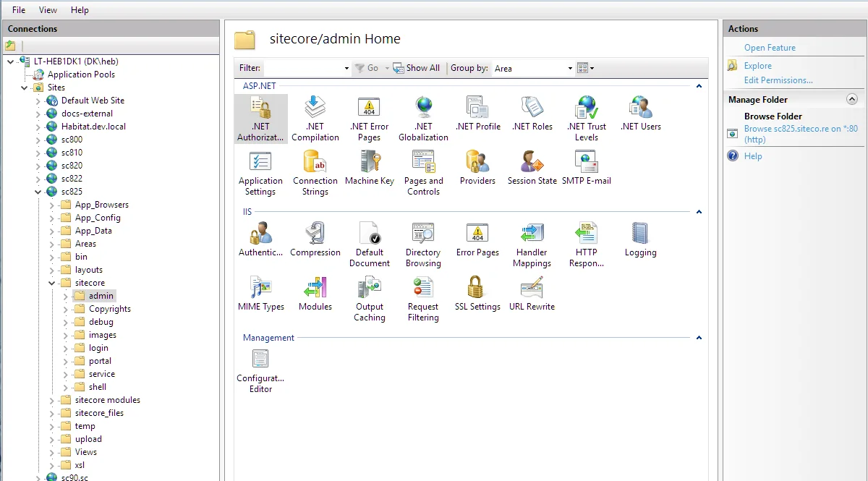The image size is (868, 481).
Task: Open .NET Error Pages feature
Action: point(369,119)
